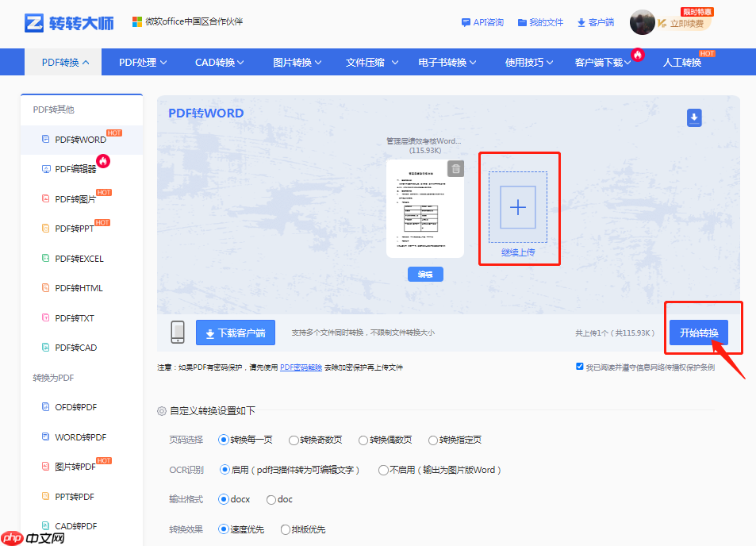This screenshot has width=756, height=546.
Task: Click the 继续上传 upload area
Action: (x=518, y=208)
